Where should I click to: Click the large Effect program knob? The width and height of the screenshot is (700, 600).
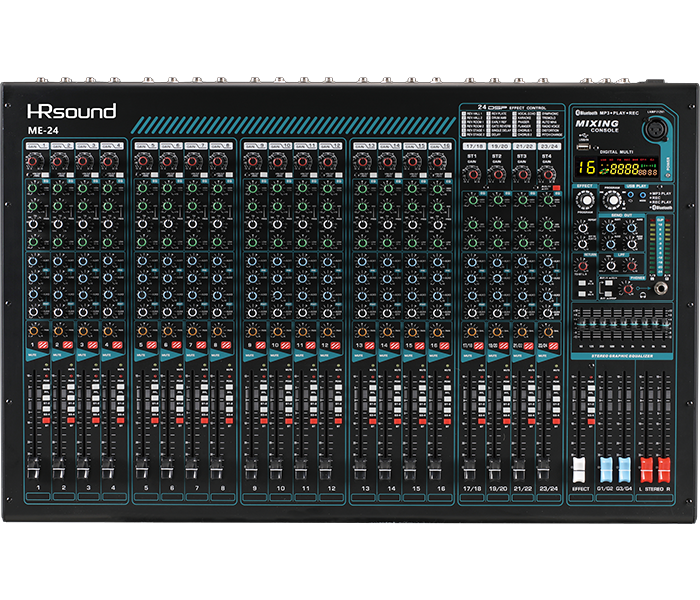(x=586, y=200)
